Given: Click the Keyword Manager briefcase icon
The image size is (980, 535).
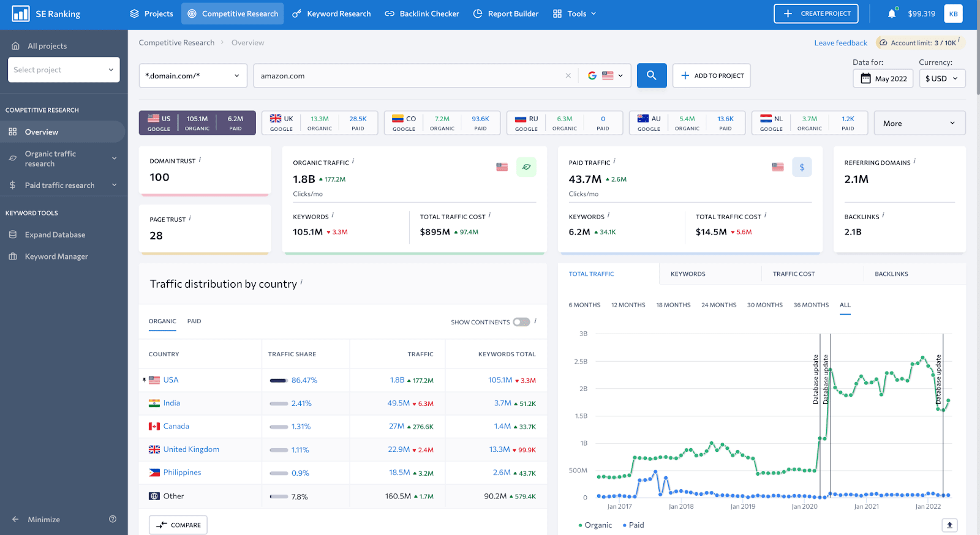Looking at the screenshot, I should pyautogui.click(x=13, y=256).
